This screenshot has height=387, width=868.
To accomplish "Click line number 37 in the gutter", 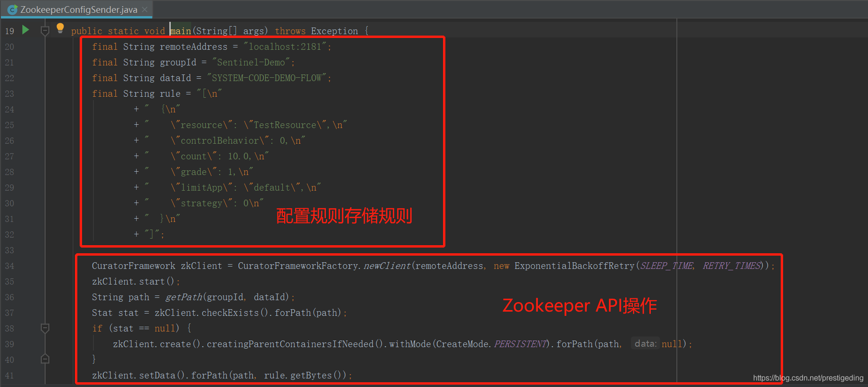I will tap(9, 313).
